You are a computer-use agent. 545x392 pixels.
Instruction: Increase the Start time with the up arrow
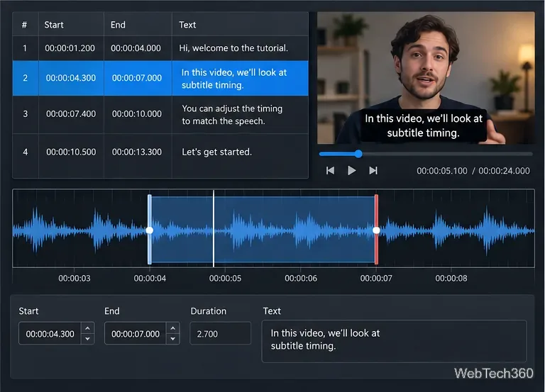[x=87, y=328]
